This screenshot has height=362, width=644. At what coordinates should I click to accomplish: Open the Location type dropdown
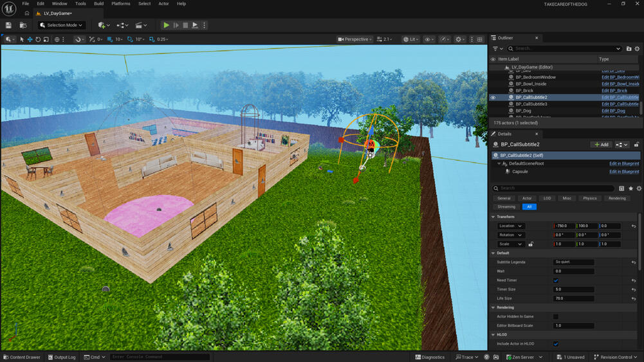(511, 226)
